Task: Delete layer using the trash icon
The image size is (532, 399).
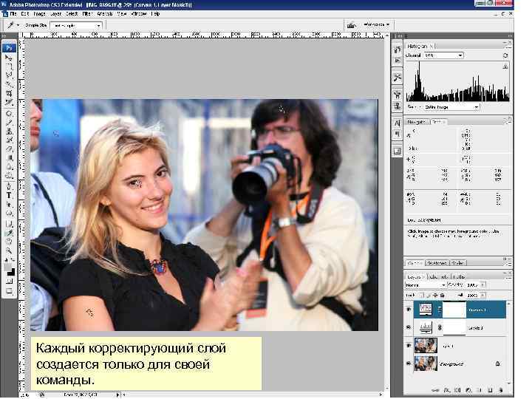Action: click(501, 391)
